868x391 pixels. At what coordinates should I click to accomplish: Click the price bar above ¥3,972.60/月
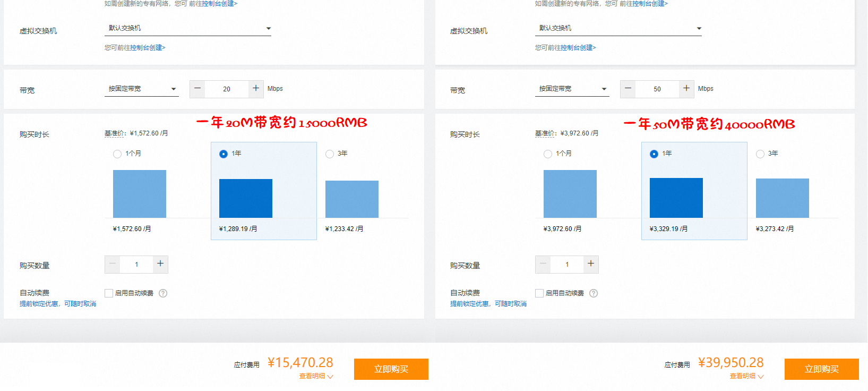tap(570, 194)
